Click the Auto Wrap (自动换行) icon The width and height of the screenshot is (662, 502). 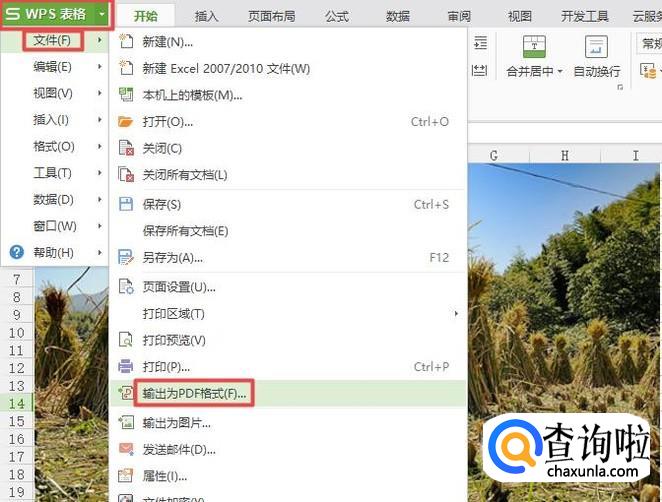coord(596,46)
